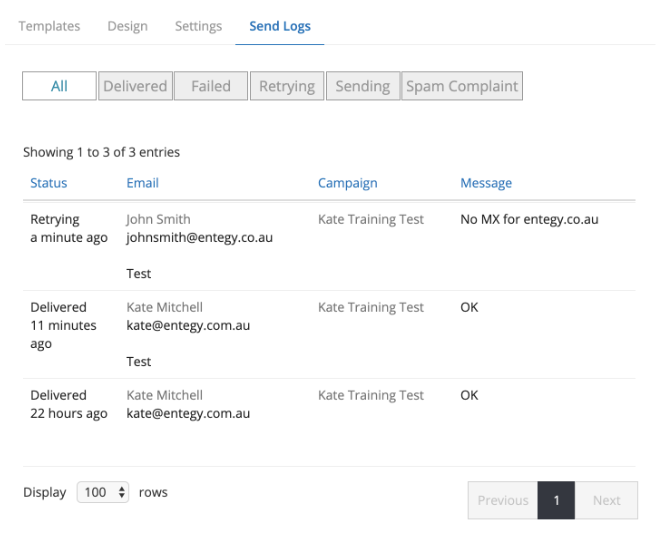Click the Delivered 11 minutes ago status

coord(63,325)
